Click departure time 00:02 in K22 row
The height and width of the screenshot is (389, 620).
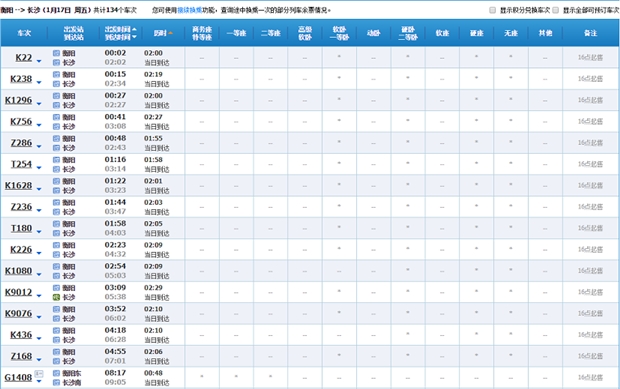click(115, 53)
